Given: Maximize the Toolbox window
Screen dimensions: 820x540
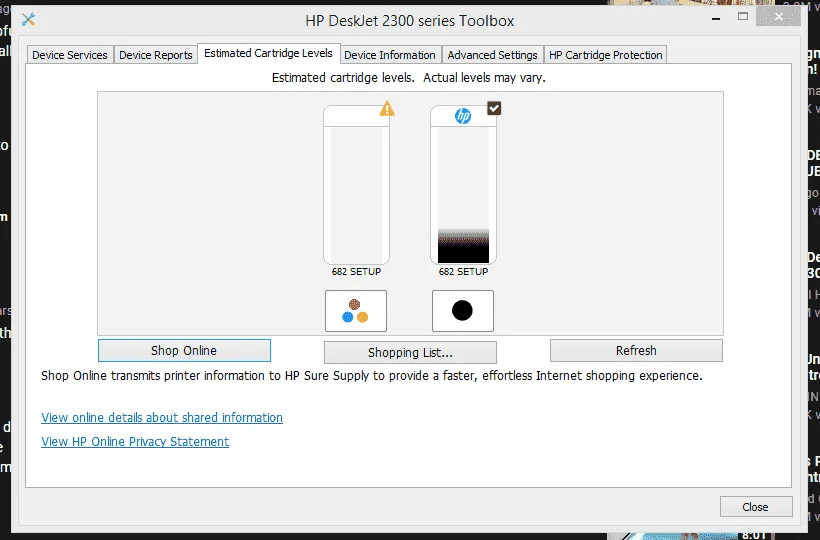Looking at the screenshot, I should pyautogui.click(x=743, y=17).
